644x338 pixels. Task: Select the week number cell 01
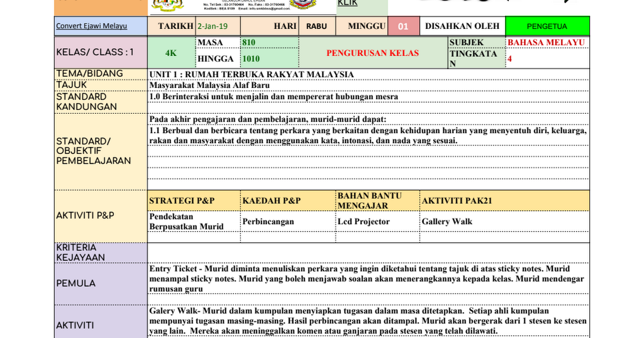click(403, 26)
